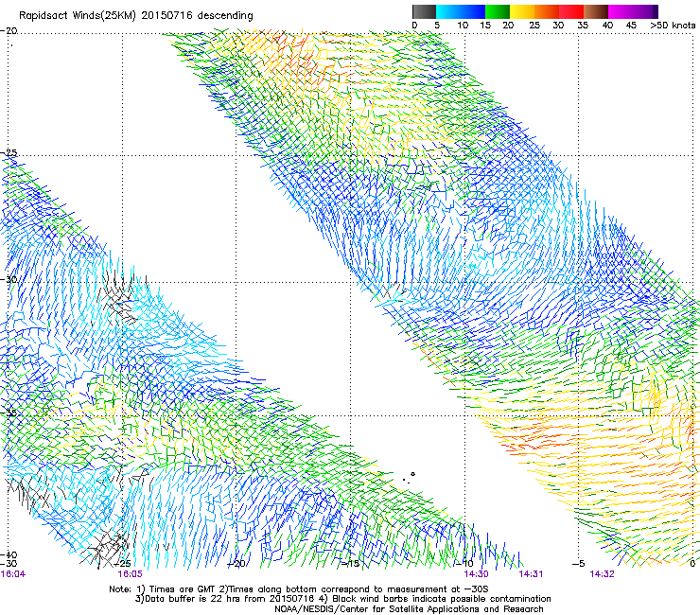This screenshot has height=615, width=700.
Task: Choose the purple 45–50 knots legend segment
Action: pyautogui.click(x=645, y=11)
